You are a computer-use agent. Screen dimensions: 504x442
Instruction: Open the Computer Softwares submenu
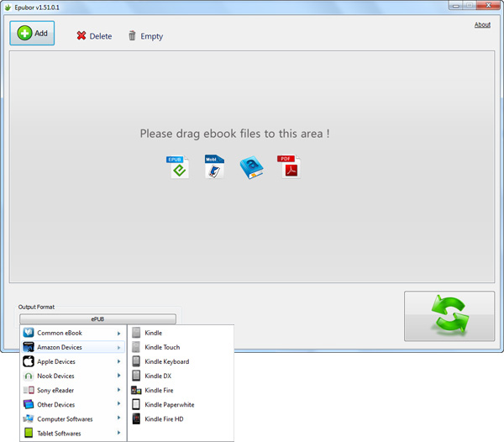(73, 418)
